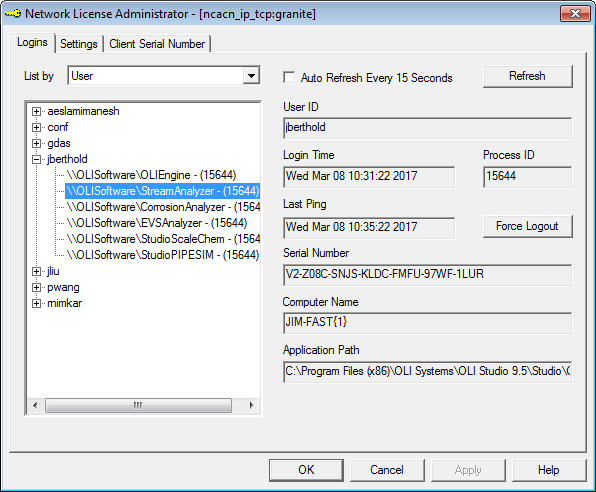
Task: Close the Network License Administrator window
Action: tap(575, 14)
